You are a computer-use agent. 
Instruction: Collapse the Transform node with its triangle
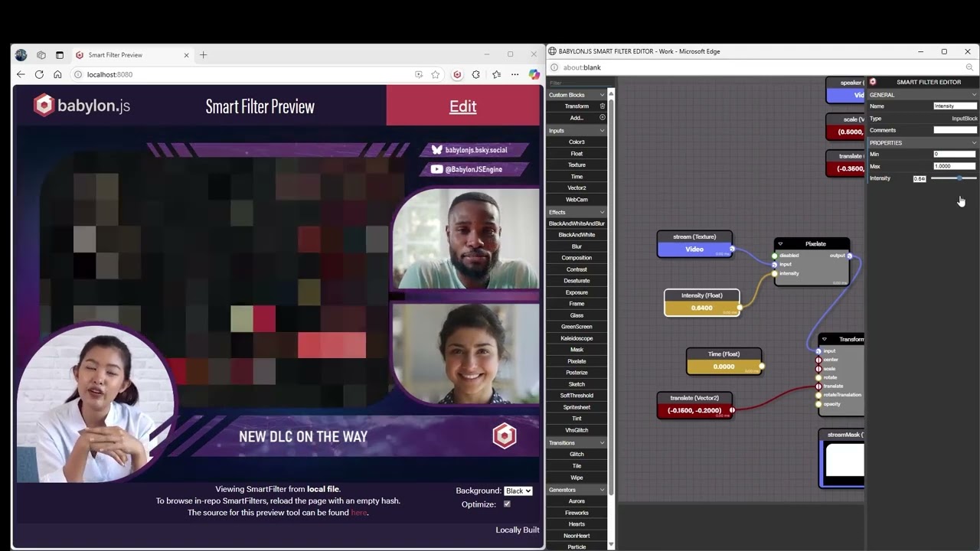point(825,339)
